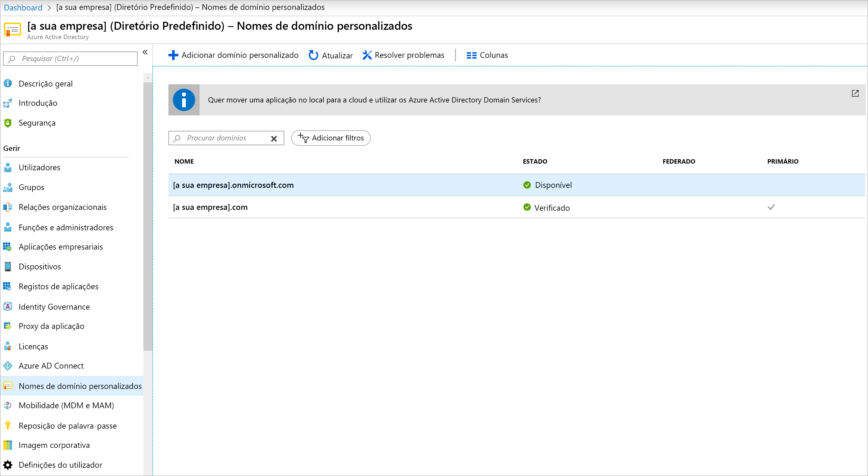Click the Reposição de palavra-passe key icon
Viewport: 868px width, 476px height.
pos(8,425)
